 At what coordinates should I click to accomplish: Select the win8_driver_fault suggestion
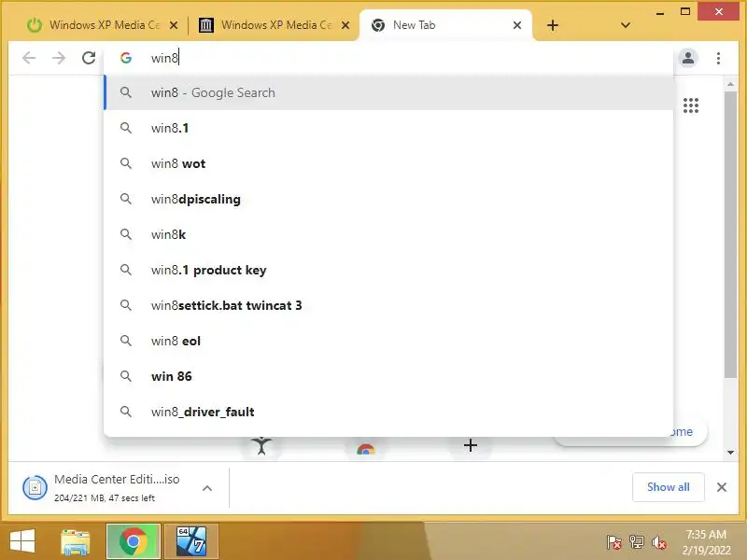tap(388, 412)
